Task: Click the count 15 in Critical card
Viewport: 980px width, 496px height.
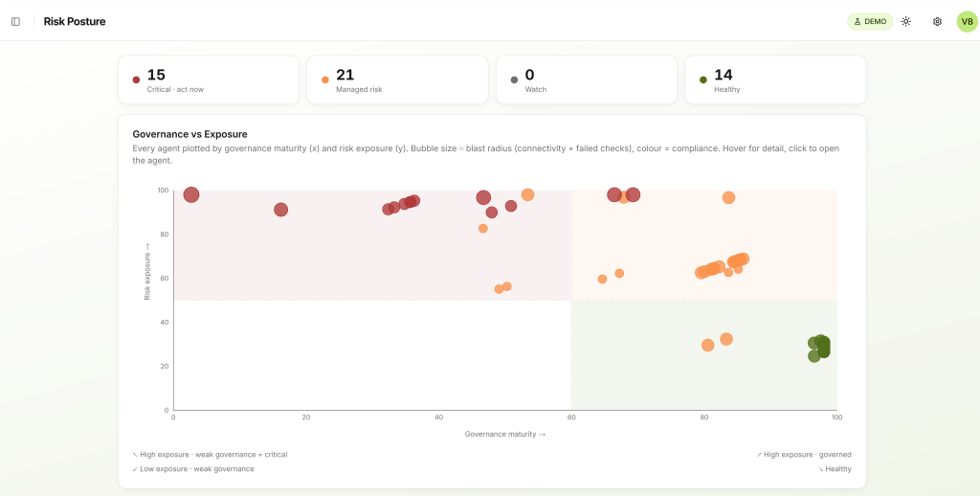Action: pyautogui.click(x=156, y=75)
